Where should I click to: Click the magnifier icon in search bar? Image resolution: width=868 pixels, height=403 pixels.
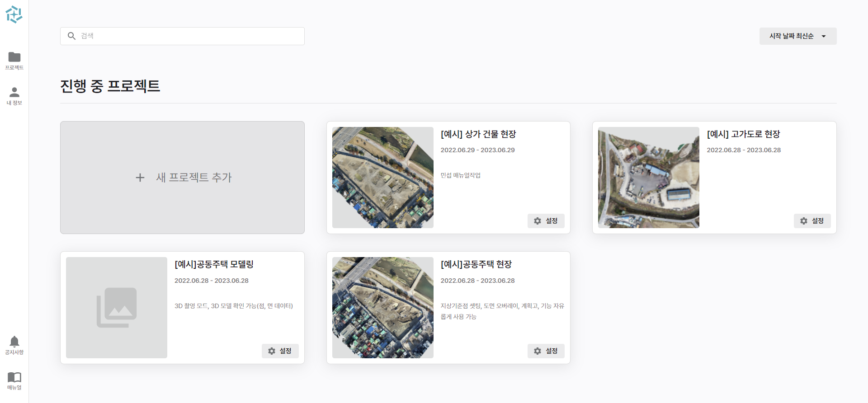coord(71,36)
